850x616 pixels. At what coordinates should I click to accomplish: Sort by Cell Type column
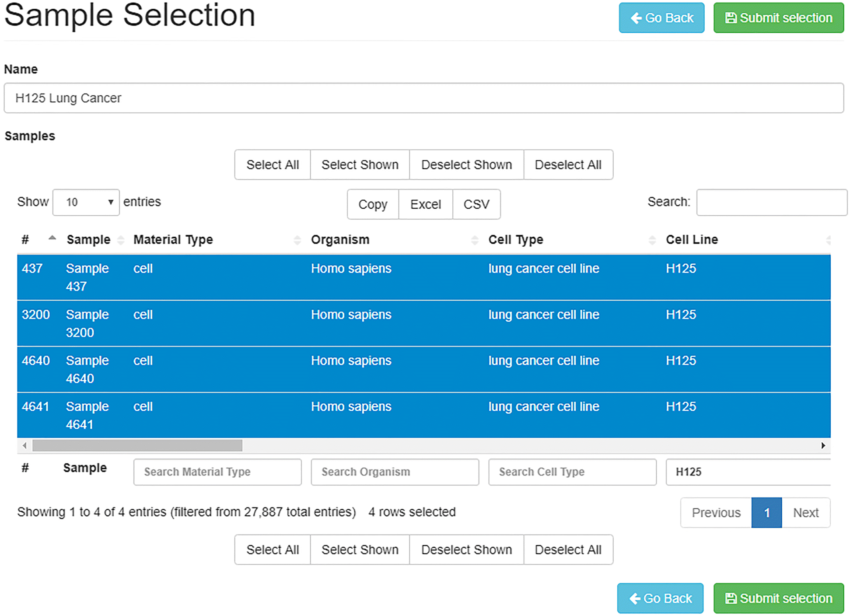(x=572, y=239)
